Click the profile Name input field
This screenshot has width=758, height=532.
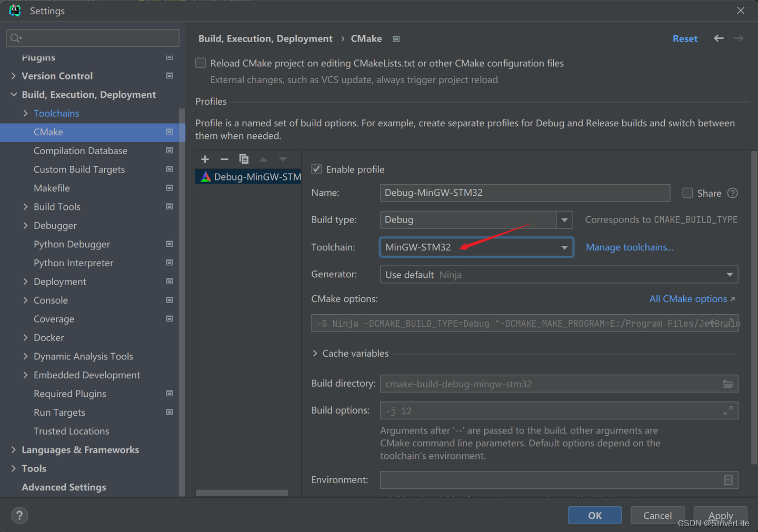(x=525, y=193)
